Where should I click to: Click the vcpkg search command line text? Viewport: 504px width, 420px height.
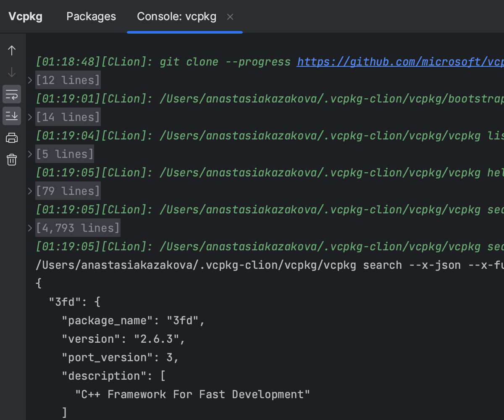point(269,265)
